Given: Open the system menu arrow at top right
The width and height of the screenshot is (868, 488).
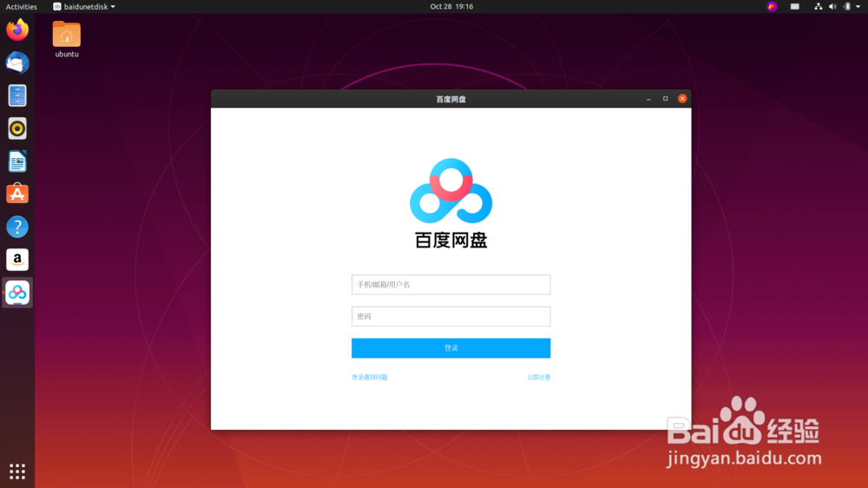Looking at the screenshot, I should tap(858, 7).
